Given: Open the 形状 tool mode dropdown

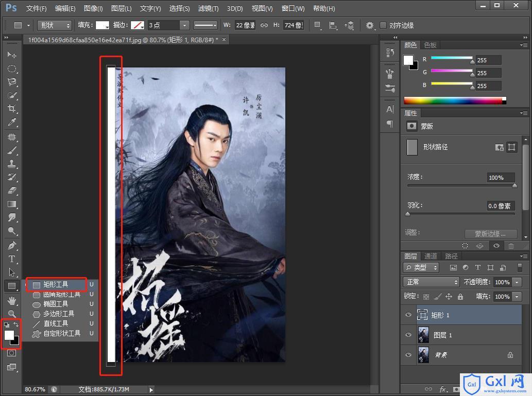Looking at the screenshot, I should 54,25.
